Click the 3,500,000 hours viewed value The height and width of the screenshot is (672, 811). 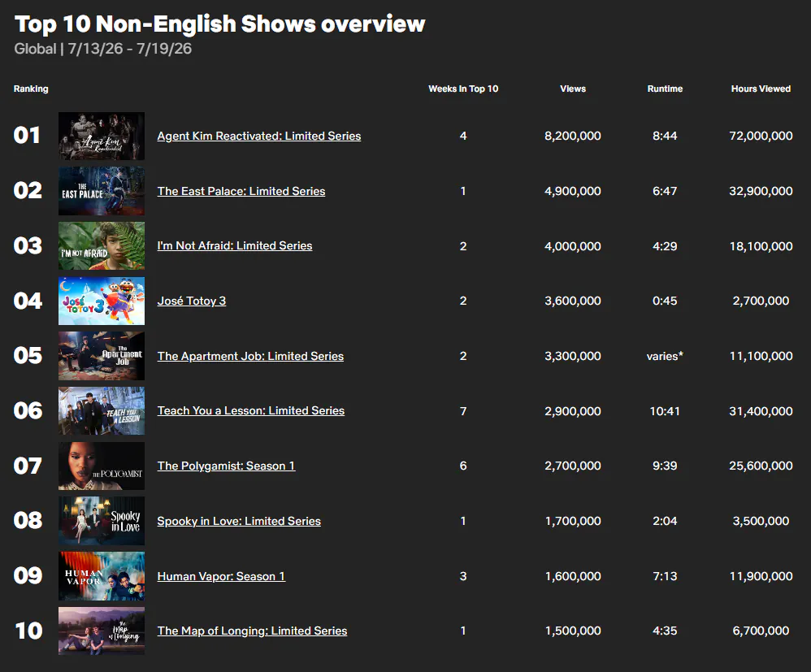761,521
